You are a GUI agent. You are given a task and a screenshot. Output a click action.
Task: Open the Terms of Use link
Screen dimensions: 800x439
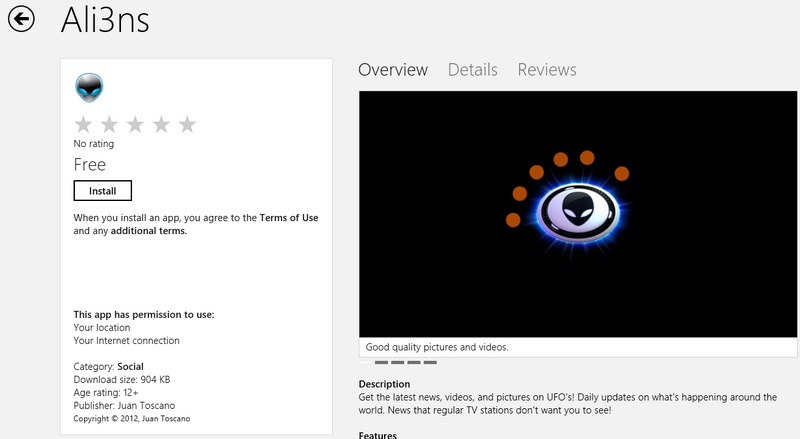tap(289, 218)
